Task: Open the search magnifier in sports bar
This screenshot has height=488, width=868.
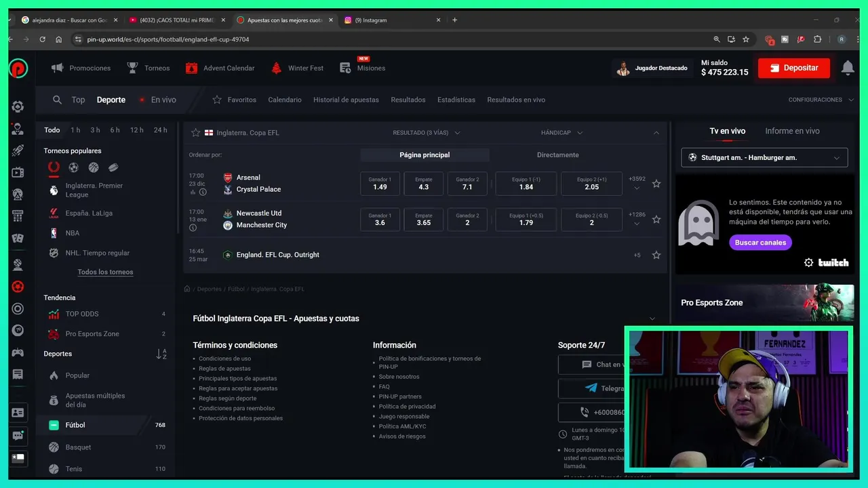Action: [x=58, y=100]
